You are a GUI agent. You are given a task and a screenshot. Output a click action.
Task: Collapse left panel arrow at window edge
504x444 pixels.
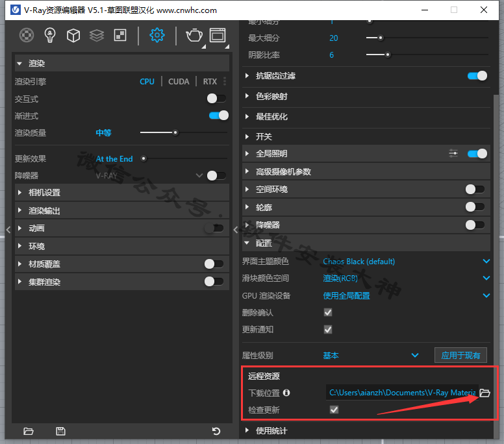(8, 229)
